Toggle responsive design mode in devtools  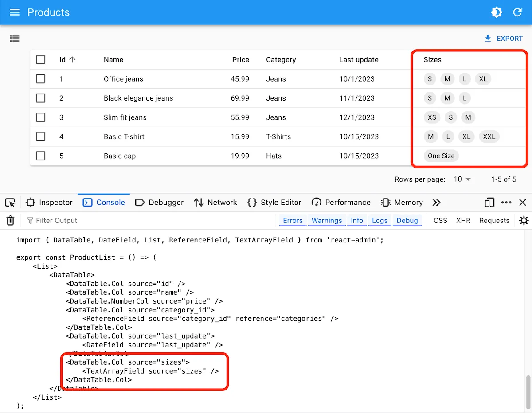tap(489, 202)
